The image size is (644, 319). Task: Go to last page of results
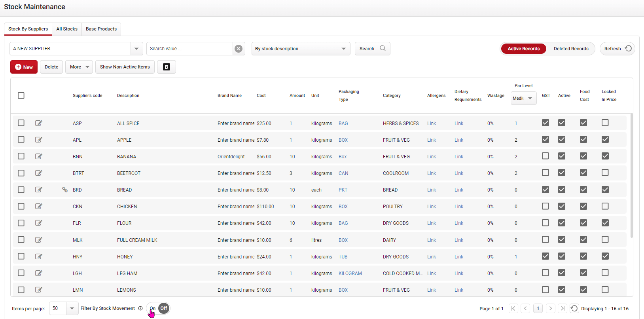point(563,308)
